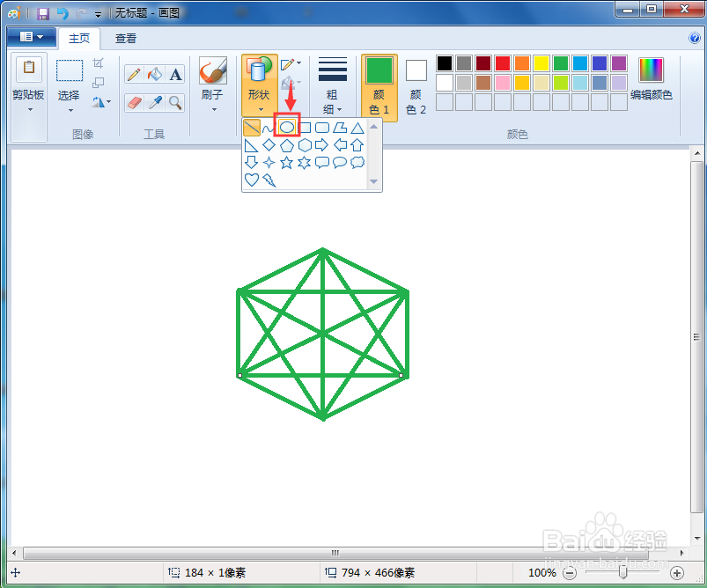
Task: Select the Fill with color bucket tool
Action: tap(155, 75)
